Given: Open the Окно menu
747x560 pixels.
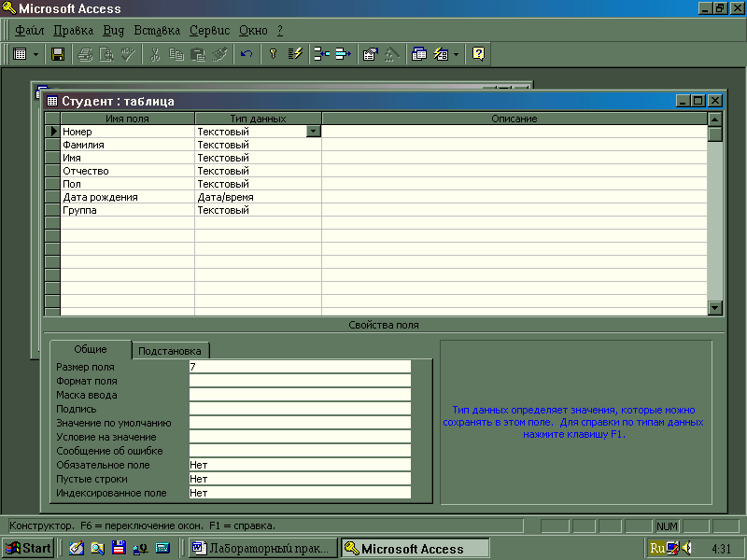Looking at the screenshot, I should (x=253, y=31).
